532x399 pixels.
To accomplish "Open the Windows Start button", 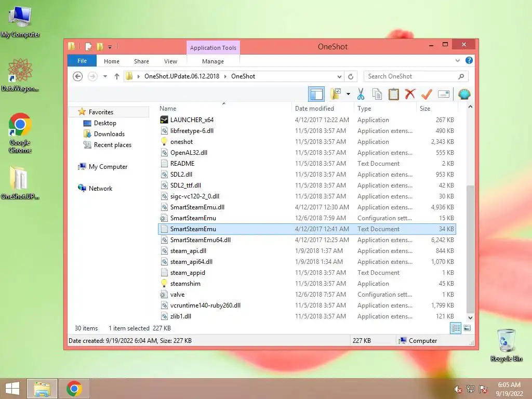I will point(12,389).
